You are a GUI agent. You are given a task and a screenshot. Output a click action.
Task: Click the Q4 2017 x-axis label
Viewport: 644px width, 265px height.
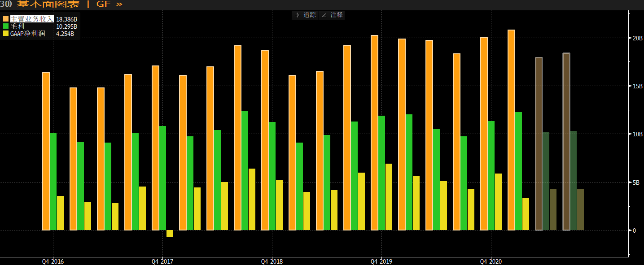click(x=162, y=261)
